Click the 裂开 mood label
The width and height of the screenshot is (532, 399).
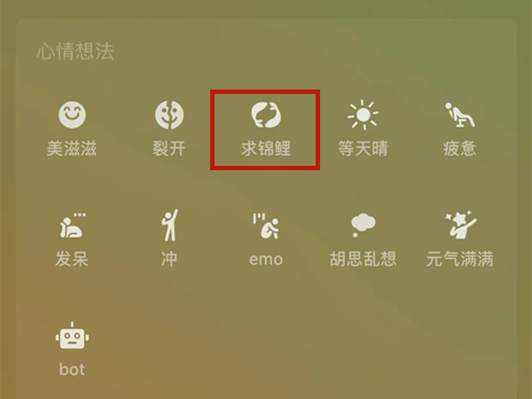[x=169, y=149]
